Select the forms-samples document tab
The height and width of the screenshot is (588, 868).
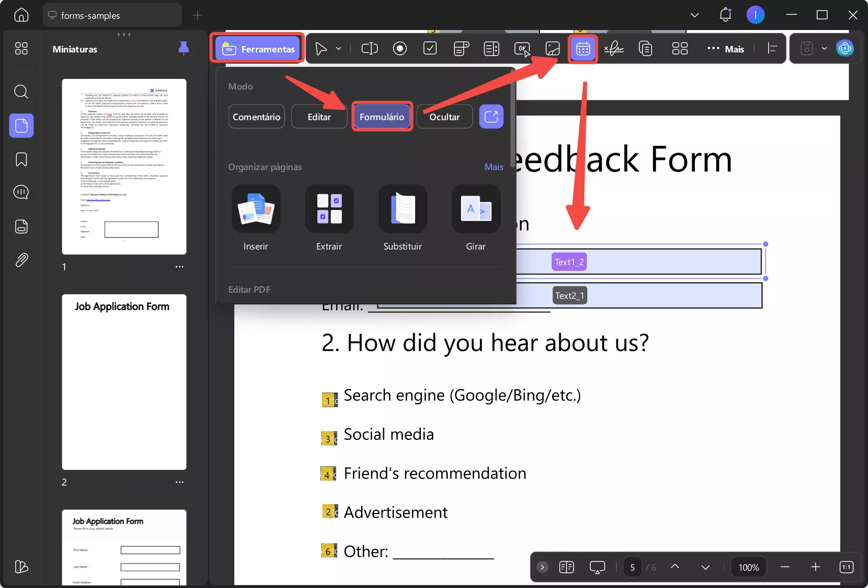113,15
